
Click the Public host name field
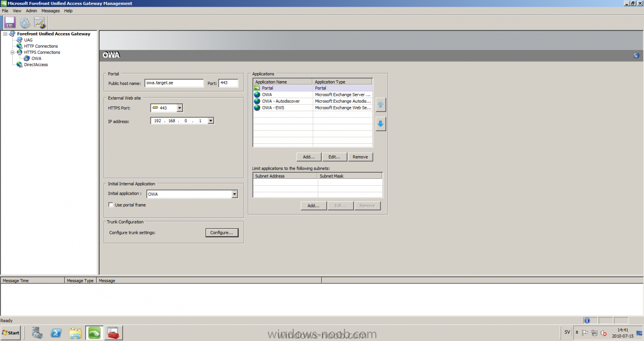coord(174,83)
